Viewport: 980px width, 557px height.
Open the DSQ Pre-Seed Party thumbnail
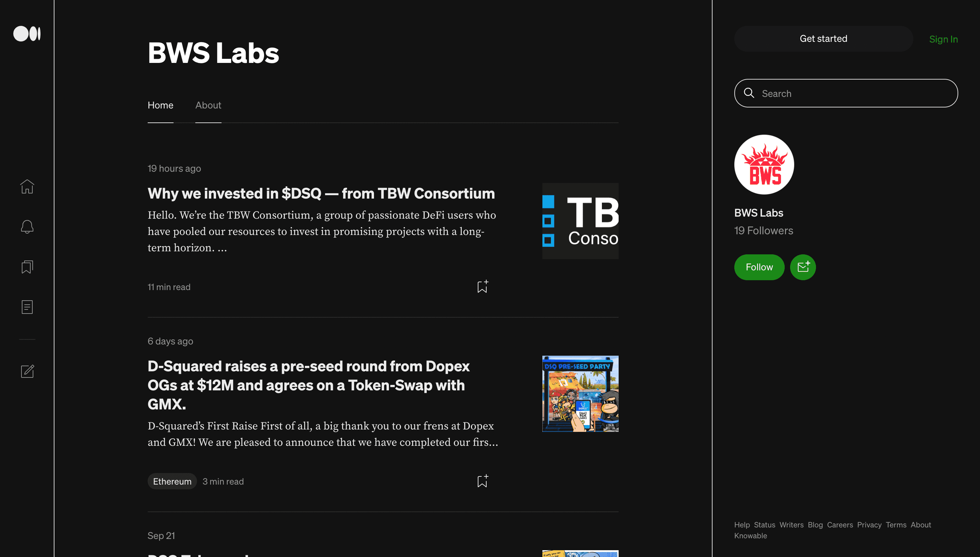pyautogui.click(x=581, y=394)
